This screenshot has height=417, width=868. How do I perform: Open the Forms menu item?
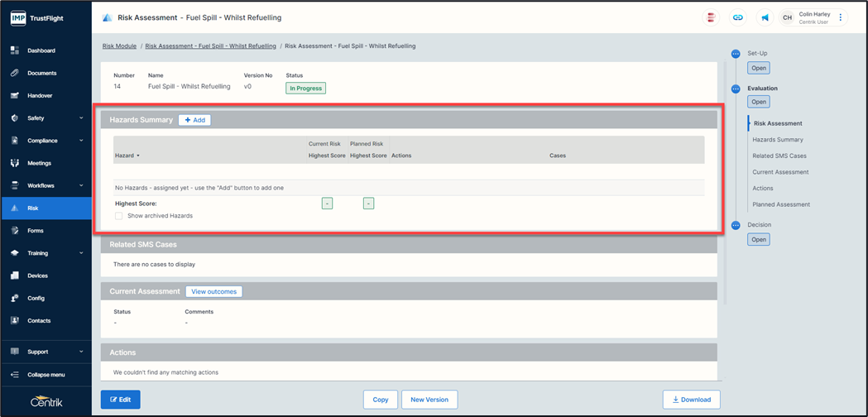point(36,231)
